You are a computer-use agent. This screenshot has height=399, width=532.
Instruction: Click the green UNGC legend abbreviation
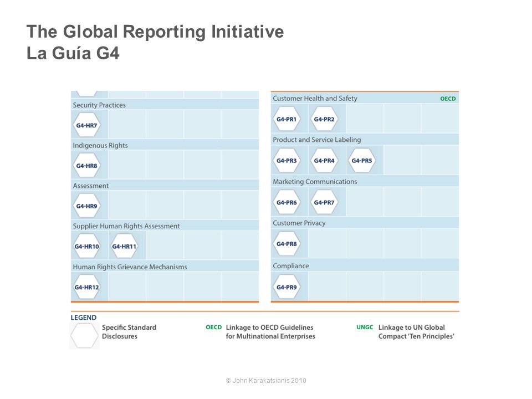[x=365, y=328]
